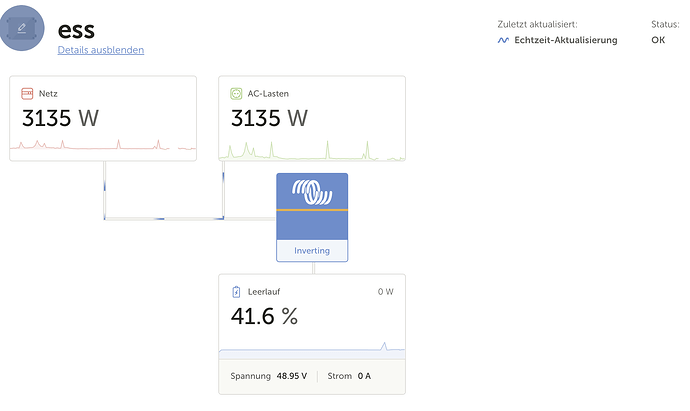Click the AC-Lasten socket icon
Viewport: 690px width, 411px height.
[237, 93]
